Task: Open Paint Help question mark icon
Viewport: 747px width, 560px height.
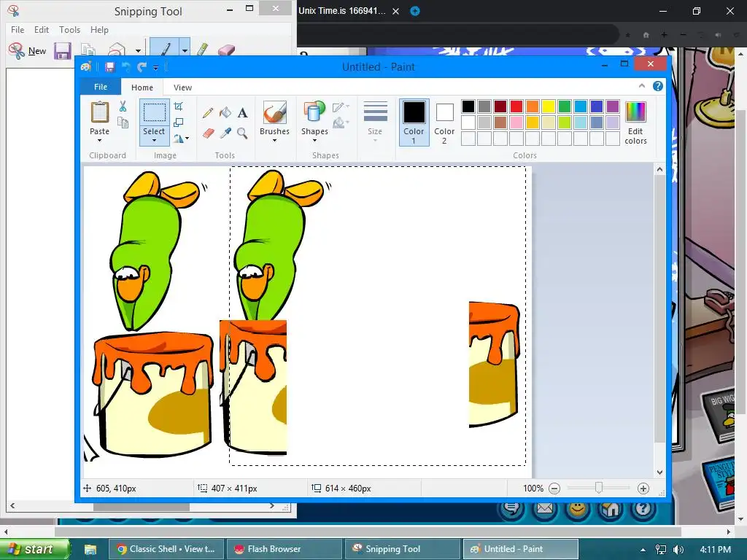Action: (658, 86)
